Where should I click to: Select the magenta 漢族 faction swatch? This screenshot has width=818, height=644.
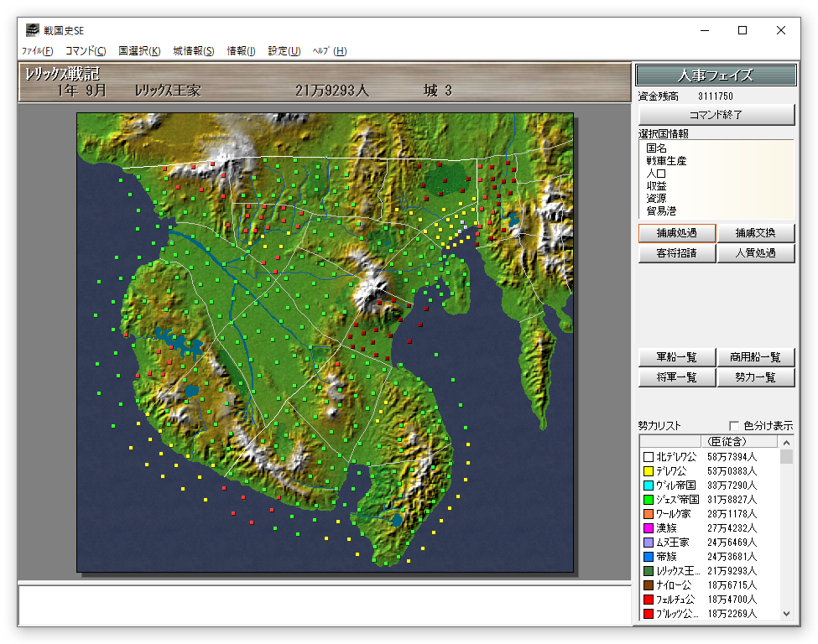click(648, 528)
